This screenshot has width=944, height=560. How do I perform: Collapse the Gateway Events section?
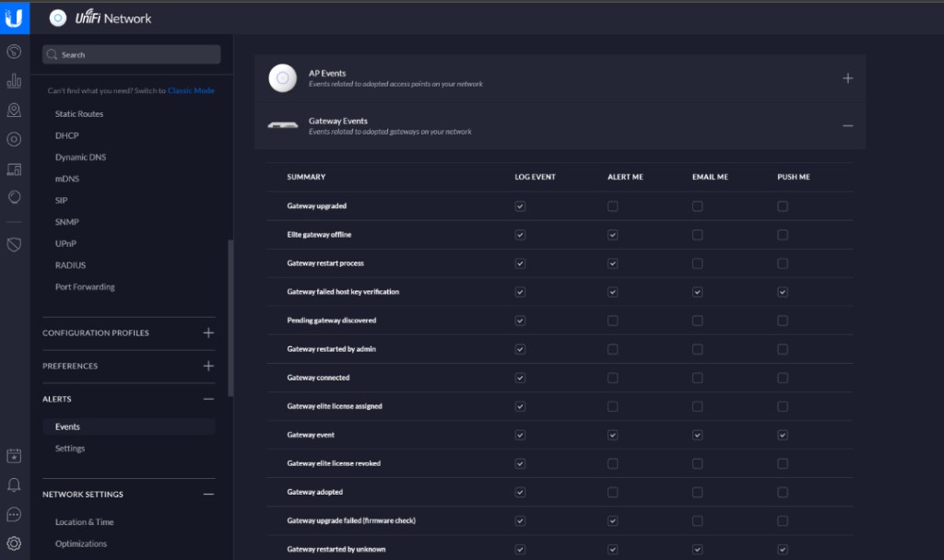tap(847, 126)
